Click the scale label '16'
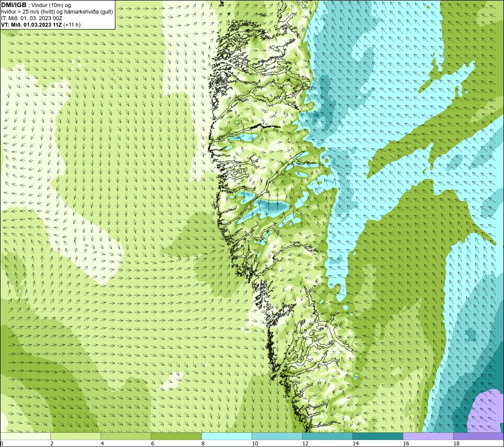The height and width of the screenshot is (447, 504). click(x=406, y=443)
